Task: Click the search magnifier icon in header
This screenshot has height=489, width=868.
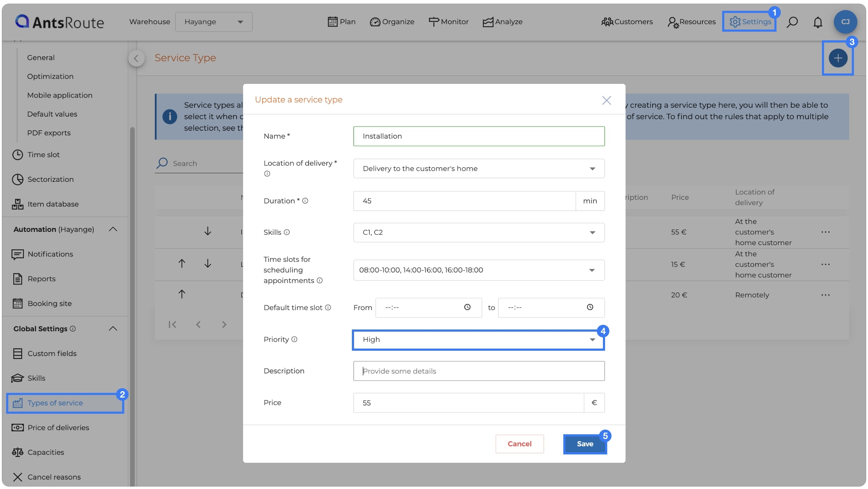Action: point(792,22)
